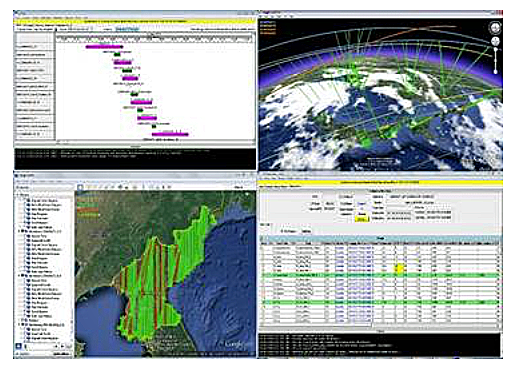Click the play tour button under the places tree
The image size is (510, 369).
62,346
